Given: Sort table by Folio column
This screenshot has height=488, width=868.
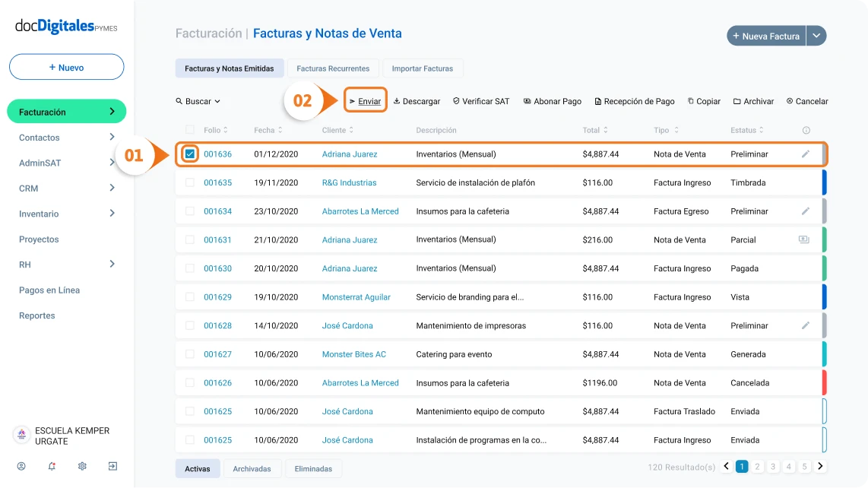Looking at the screenshot, I should click(x=215, y=130).
